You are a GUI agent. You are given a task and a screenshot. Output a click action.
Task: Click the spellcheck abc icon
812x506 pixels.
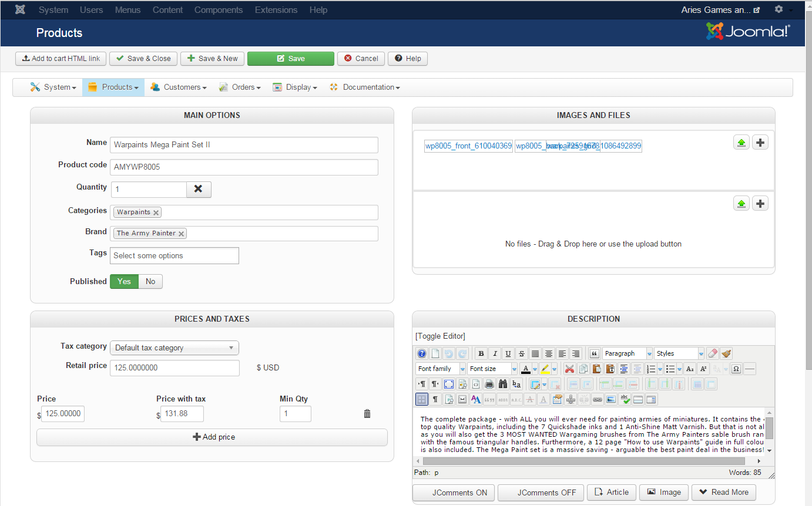pos(625,399)
